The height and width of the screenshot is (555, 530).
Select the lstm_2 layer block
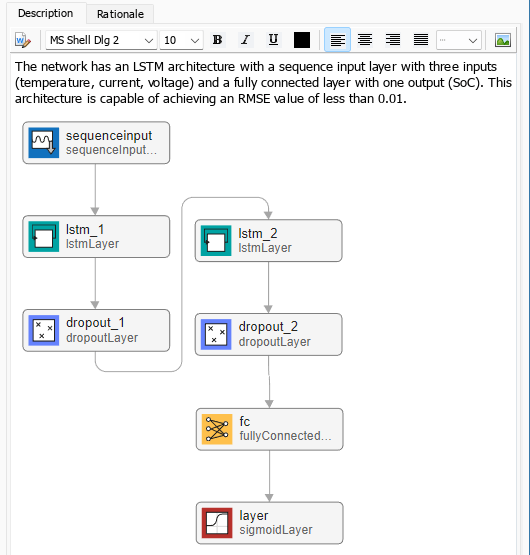point(269,241)
